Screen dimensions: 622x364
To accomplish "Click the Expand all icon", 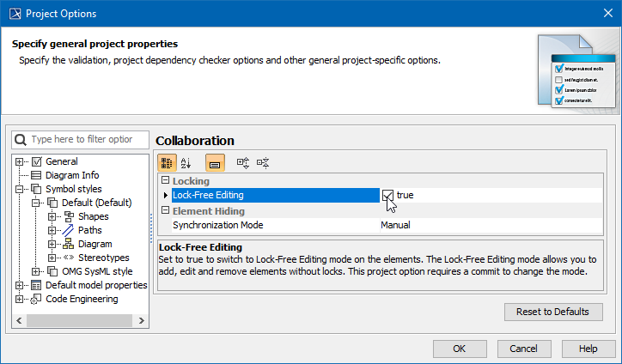I will point(243,162).
